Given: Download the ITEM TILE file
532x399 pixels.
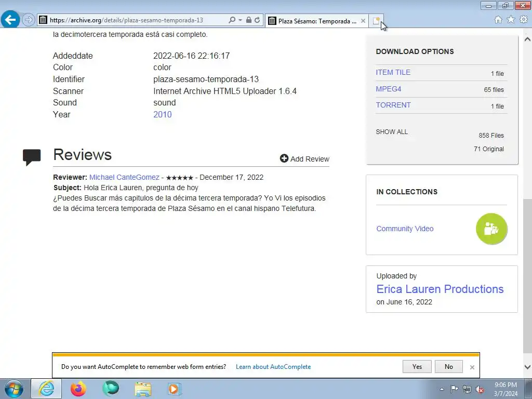Looking at the screenshot, I should 393,72.
